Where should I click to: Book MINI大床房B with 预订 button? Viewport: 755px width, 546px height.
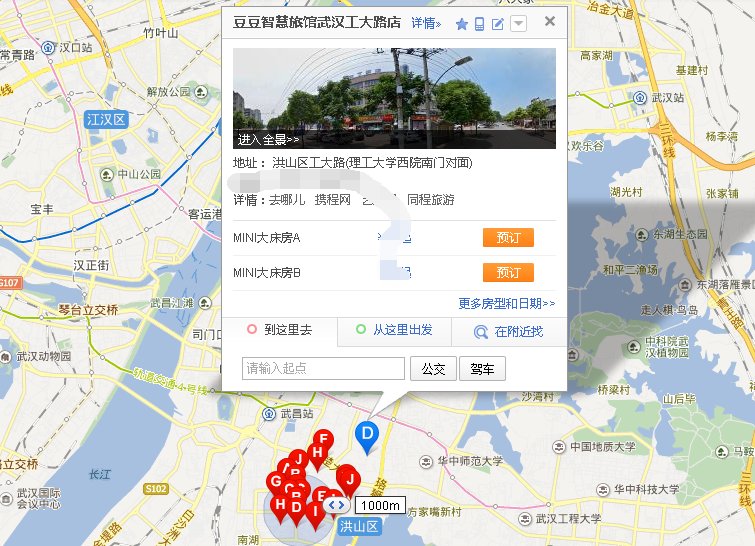point(508,273)
